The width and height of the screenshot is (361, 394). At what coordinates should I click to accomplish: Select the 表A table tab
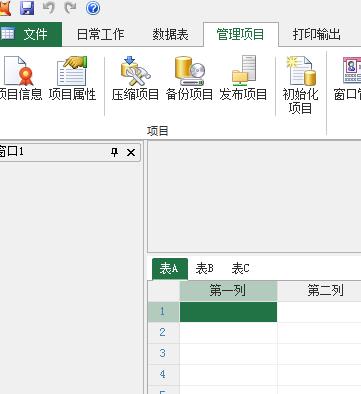(170, 269)
